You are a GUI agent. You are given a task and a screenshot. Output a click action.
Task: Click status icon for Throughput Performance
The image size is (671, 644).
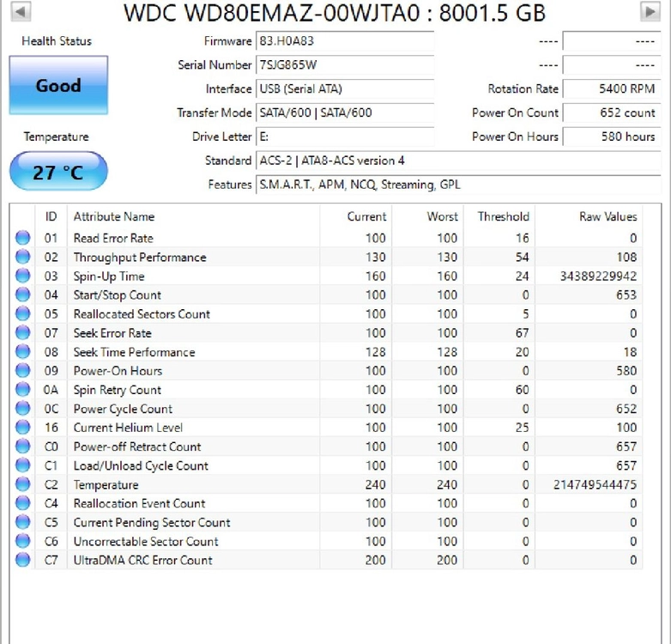tap(22, 257)
